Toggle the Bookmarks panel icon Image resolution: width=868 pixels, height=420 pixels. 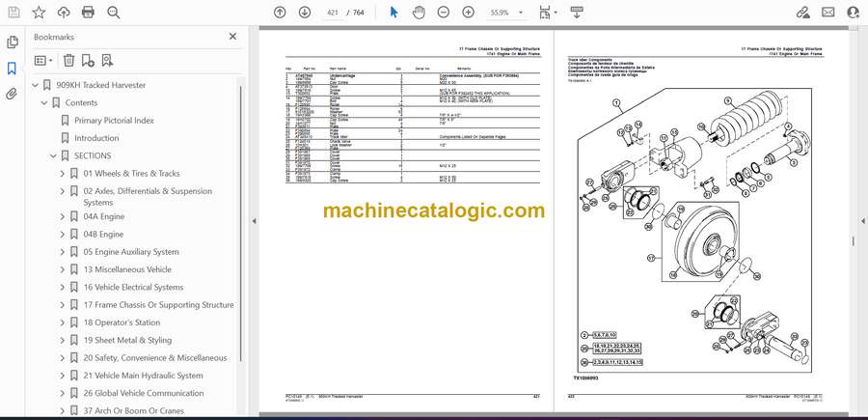pos(12,69)
